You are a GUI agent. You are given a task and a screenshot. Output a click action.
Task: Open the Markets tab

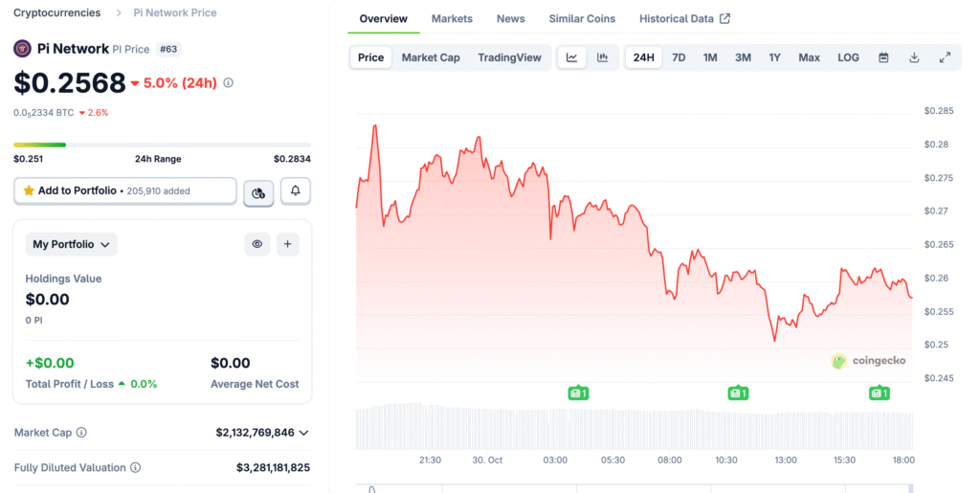point(452,19)
